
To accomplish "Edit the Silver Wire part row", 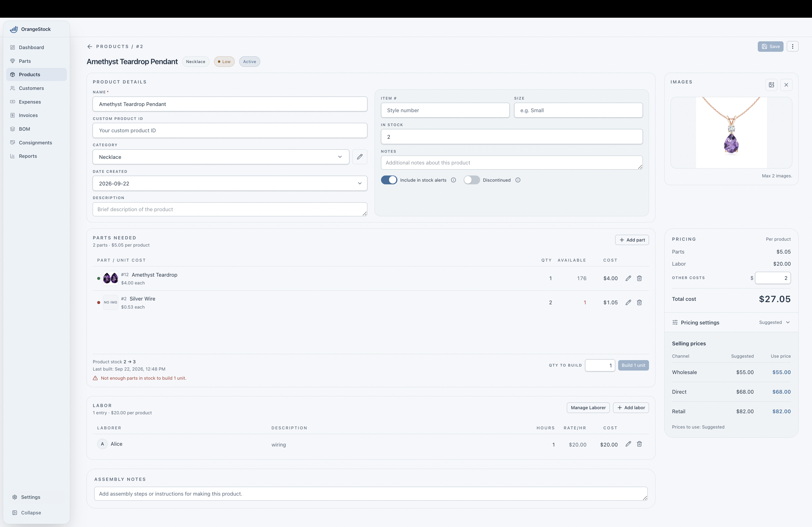I will point(628,302).
